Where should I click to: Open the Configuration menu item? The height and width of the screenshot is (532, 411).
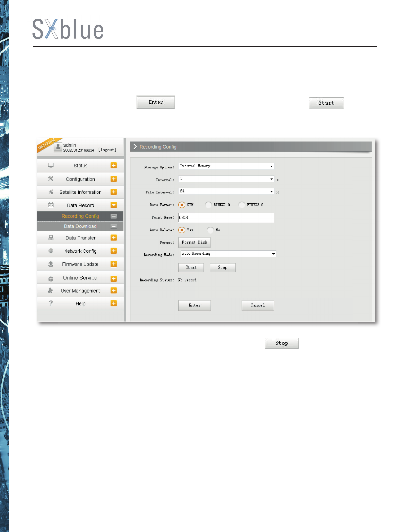click(80, 179)
